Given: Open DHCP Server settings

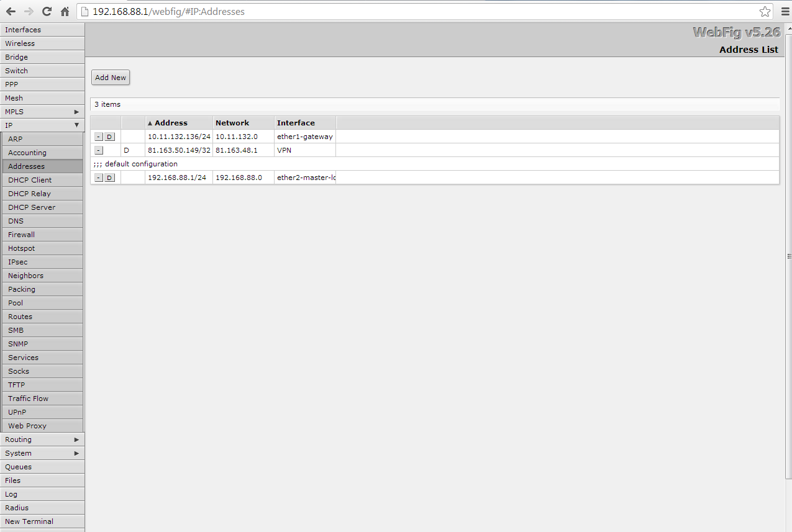Looking at the screenshot, I should [42, 207].
